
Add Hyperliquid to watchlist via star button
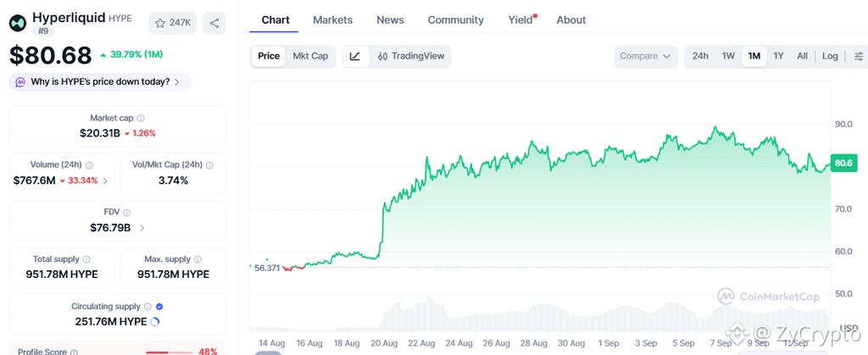click(x=173, y=23)
